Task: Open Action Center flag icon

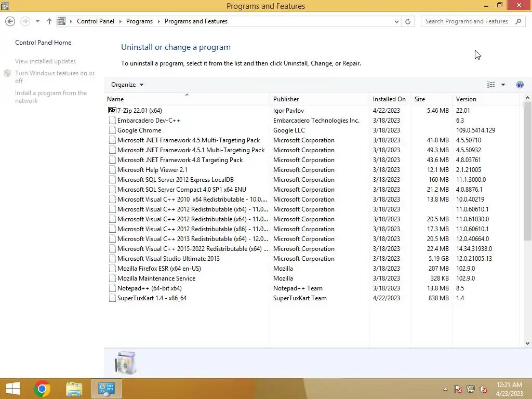Action: coord(458,389)
